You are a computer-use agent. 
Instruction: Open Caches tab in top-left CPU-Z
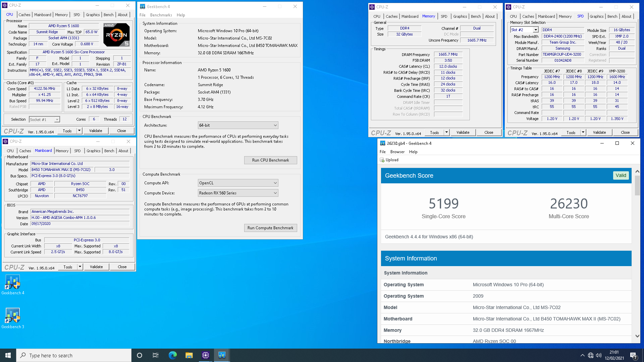point(24,15)
